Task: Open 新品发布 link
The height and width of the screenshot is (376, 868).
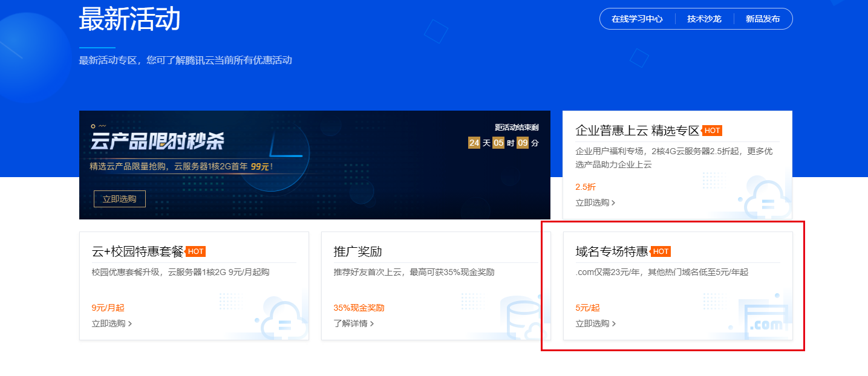Action: [763, 19]
